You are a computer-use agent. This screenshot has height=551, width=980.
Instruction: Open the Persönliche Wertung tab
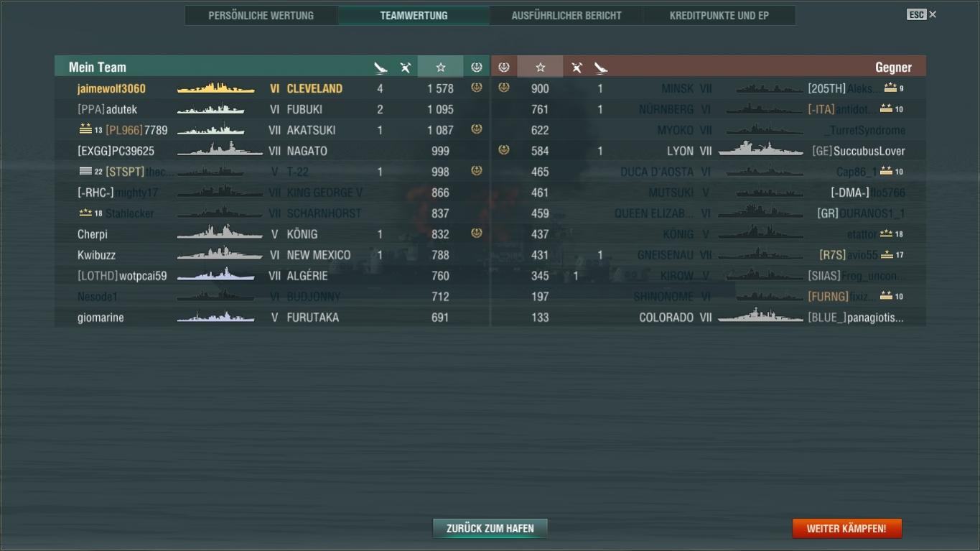click(x=261, y=15)
